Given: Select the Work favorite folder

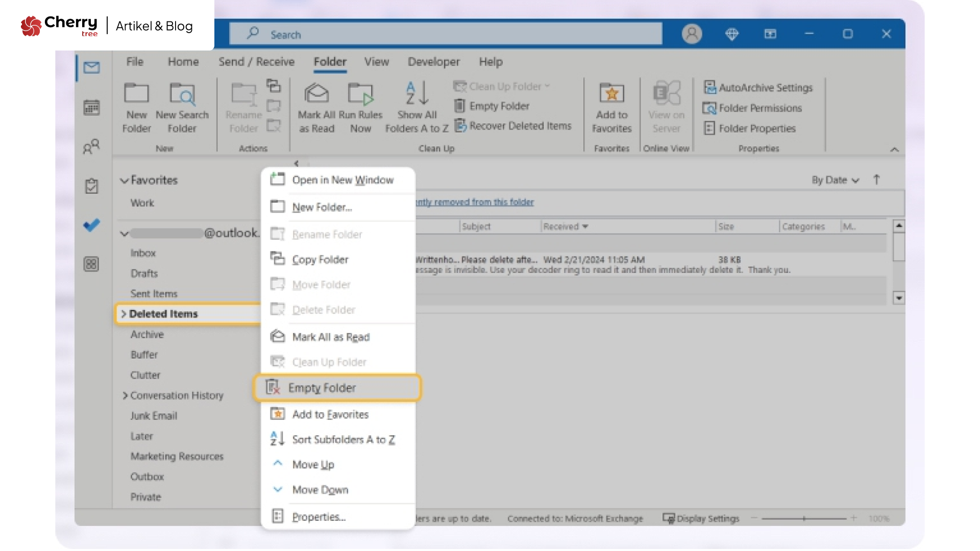Looking at the screenshot, I should tap(142, 203).
